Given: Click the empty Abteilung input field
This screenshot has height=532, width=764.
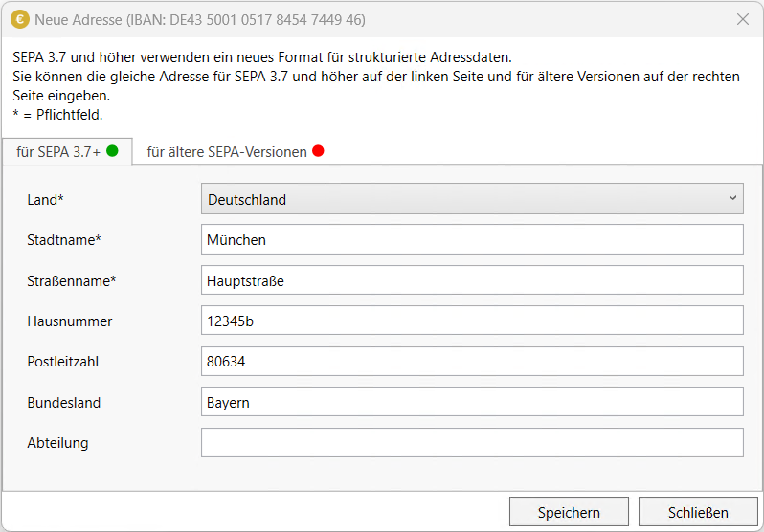Looking at the screenshot, I should (472, 442).
